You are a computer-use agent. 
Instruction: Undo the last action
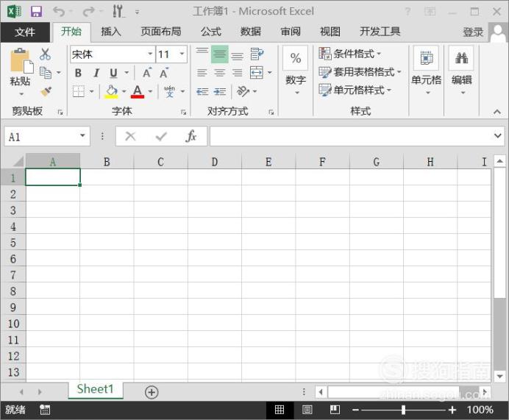(x=59, y=12)
